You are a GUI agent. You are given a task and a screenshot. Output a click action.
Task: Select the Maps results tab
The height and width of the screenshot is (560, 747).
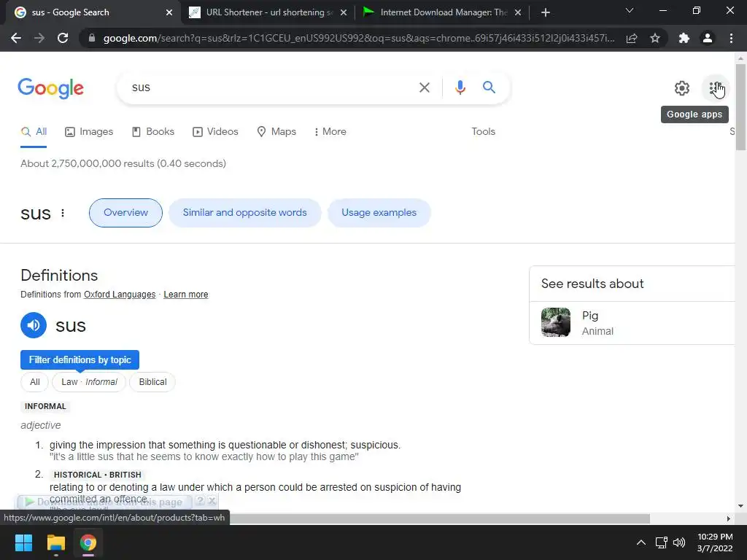(x=276, y=131)
